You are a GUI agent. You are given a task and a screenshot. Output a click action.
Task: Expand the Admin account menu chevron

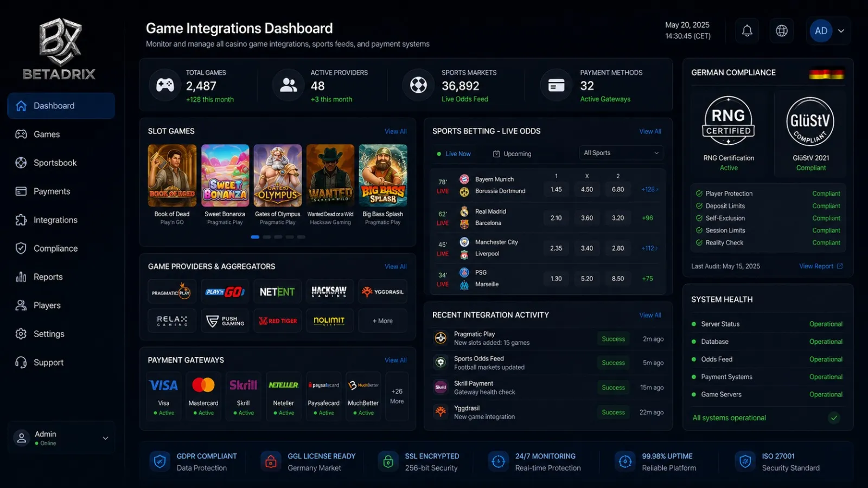[x=105, y=438]
